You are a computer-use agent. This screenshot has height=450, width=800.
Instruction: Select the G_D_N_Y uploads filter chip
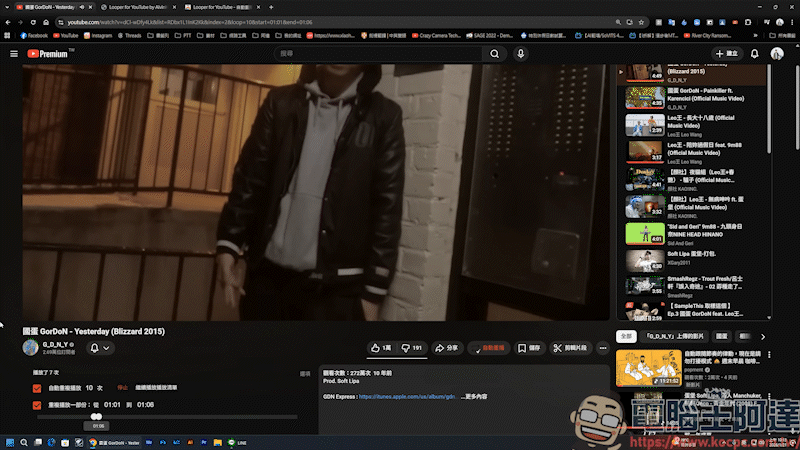pos(674,336)
